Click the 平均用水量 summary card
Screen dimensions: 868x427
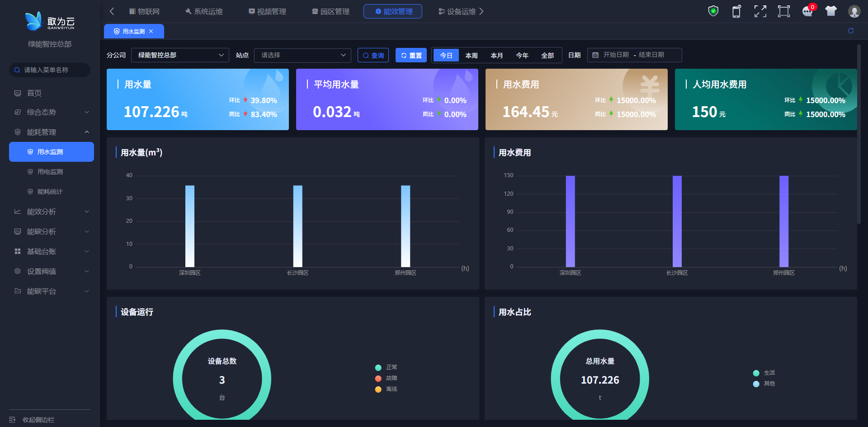click(x=387, y=99)
